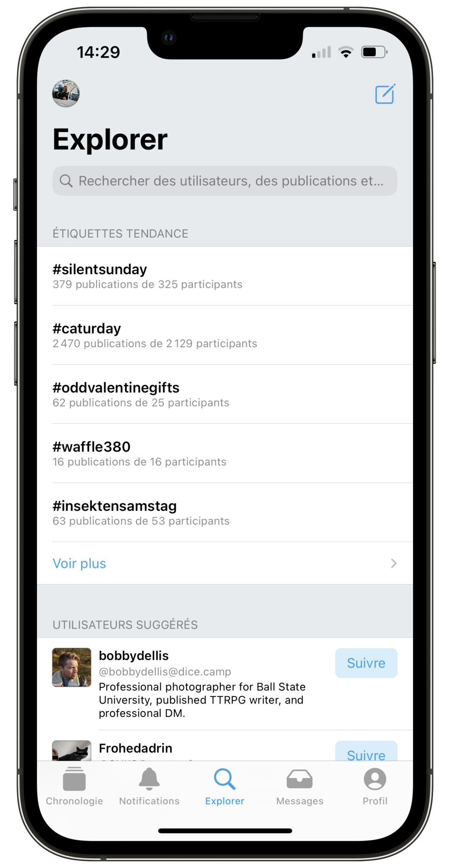Open the Chronologie tab
The width and height of the screenshot is (450, 868).
click(x=74, y=787)
